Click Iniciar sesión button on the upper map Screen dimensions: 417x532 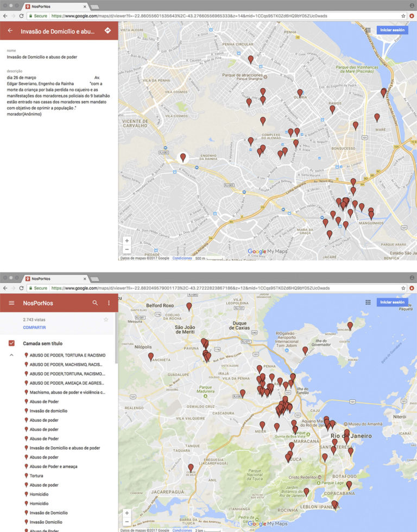tap(392, 30)
